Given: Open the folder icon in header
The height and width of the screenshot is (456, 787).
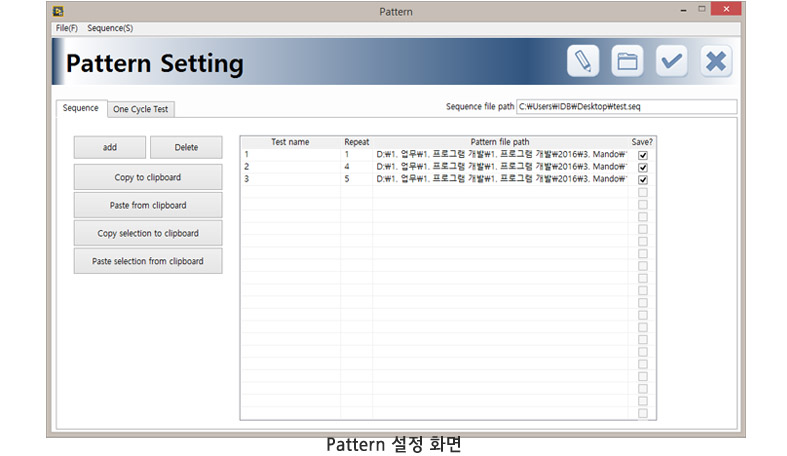Looking at the screenshot, I should (x=627, y=61).
